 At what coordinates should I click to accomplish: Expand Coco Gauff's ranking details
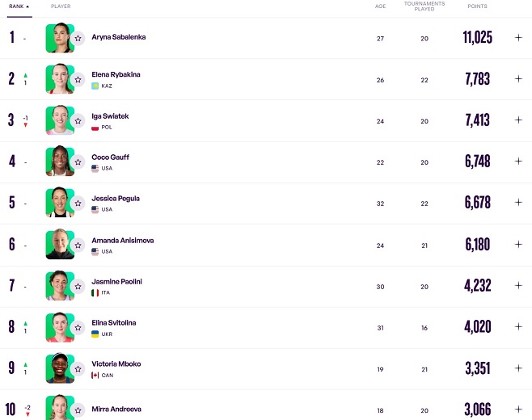(x=518, y=162)
